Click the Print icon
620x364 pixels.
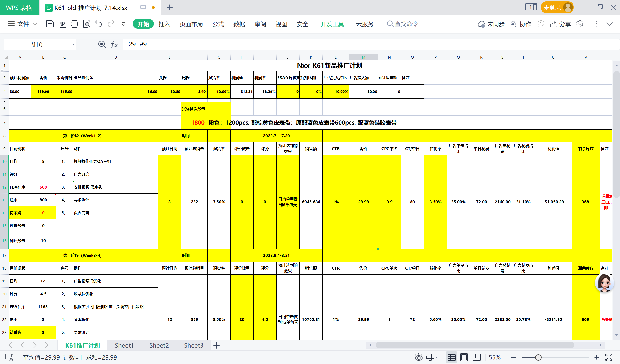74,24
